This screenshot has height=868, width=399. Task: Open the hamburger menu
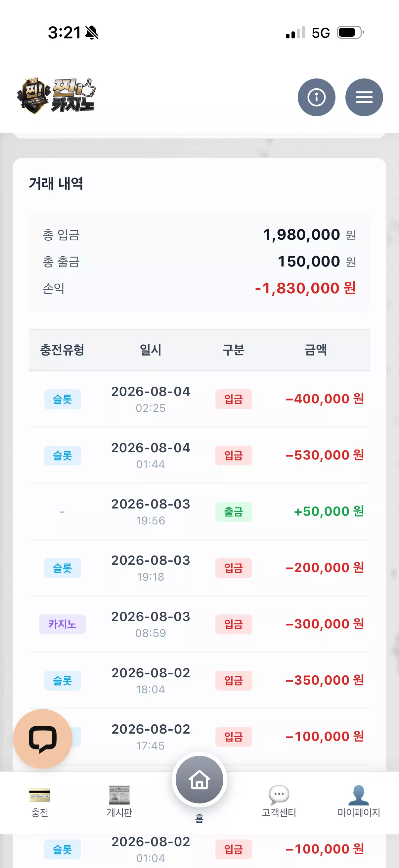point(364,97)
